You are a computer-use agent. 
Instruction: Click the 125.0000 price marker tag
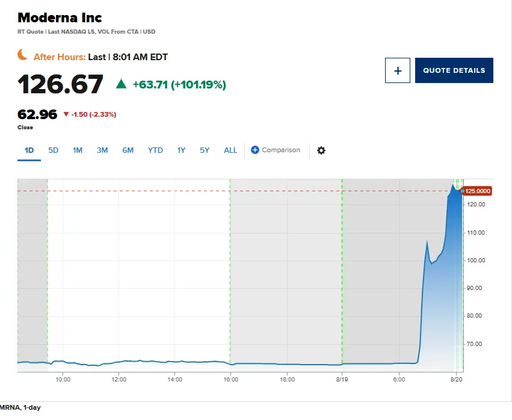(477, 191)
